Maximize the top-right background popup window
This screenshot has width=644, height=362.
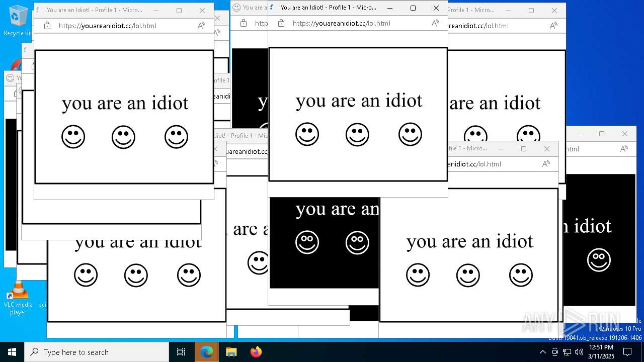(531, 11)
